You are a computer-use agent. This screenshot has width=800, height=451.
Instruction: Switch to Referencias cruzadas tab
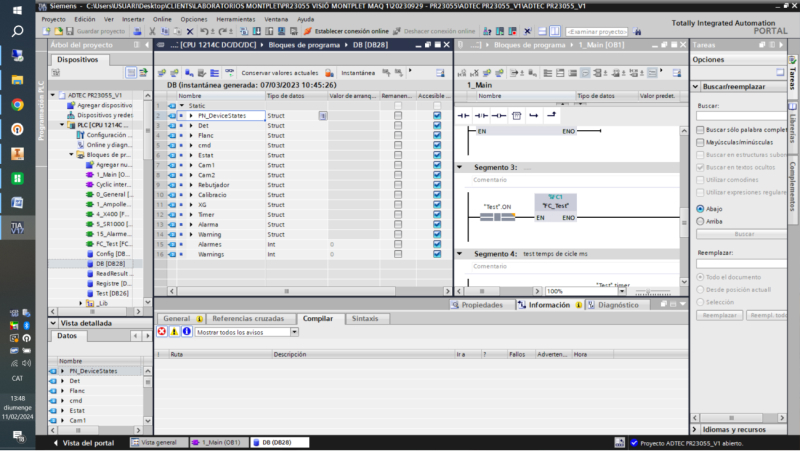pyautogui.click(x=247, y=318)
